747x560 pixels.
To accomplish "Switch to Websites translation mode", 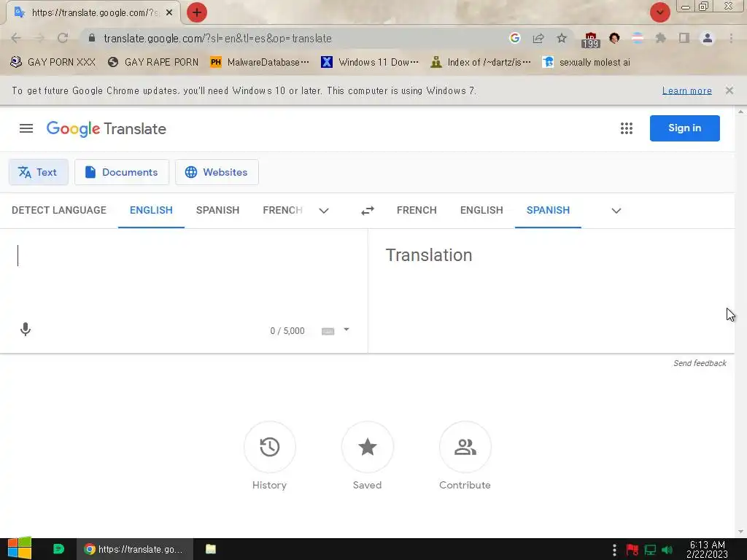I will pyautogui.click(x=217, y=172).
